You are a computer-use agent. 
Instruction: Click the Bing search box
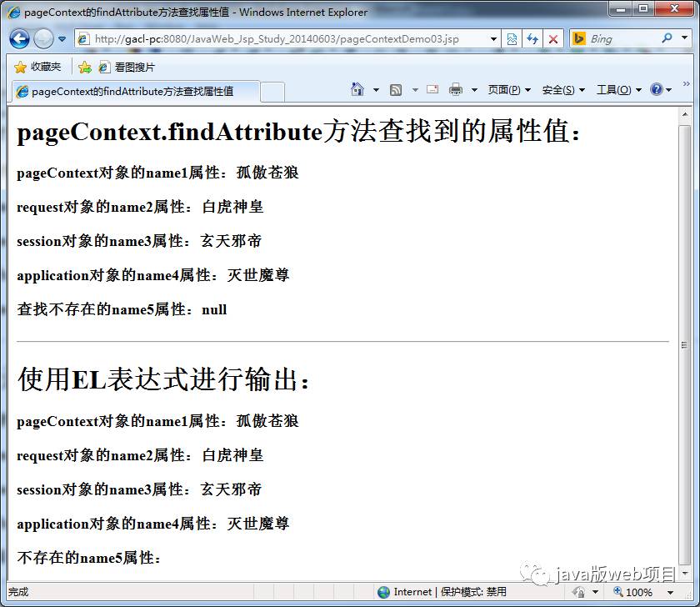pyautogui.click(x=622, y=39)
